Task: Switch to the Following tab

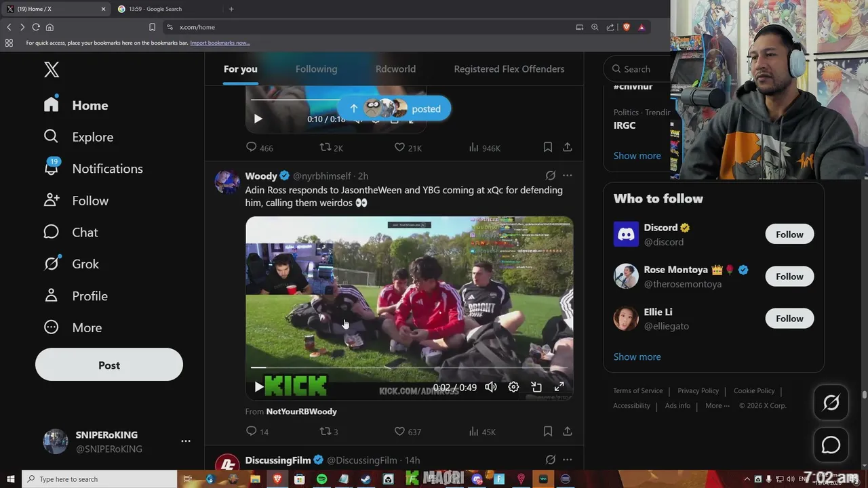Action: click(x=316, y=69)
